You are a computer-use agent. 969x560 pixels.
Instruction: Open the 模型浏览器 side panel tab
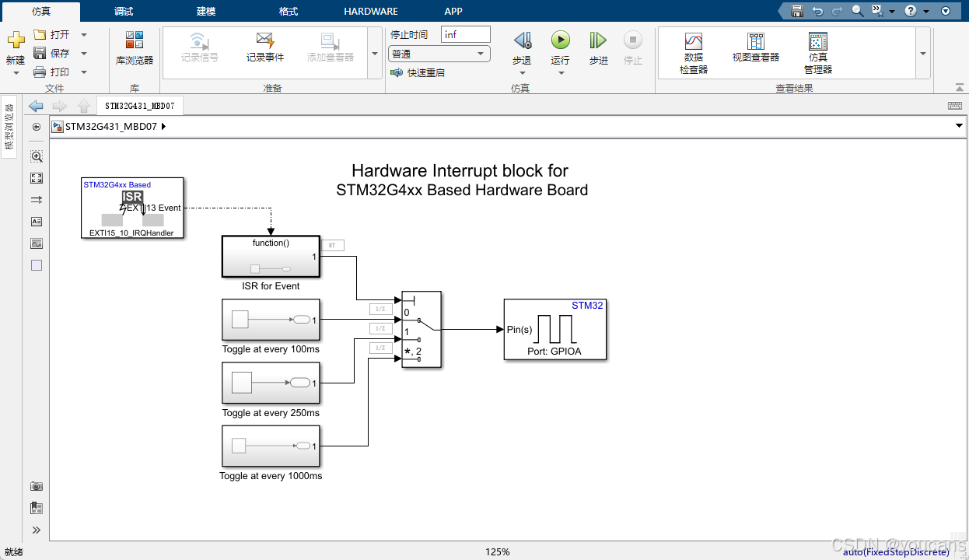tap(9, 126)
